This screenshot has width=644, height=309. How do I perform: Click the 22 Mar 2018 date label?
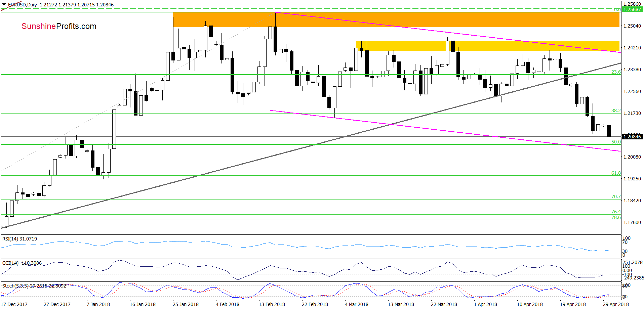pyautogui.click(x=444, y=304)
